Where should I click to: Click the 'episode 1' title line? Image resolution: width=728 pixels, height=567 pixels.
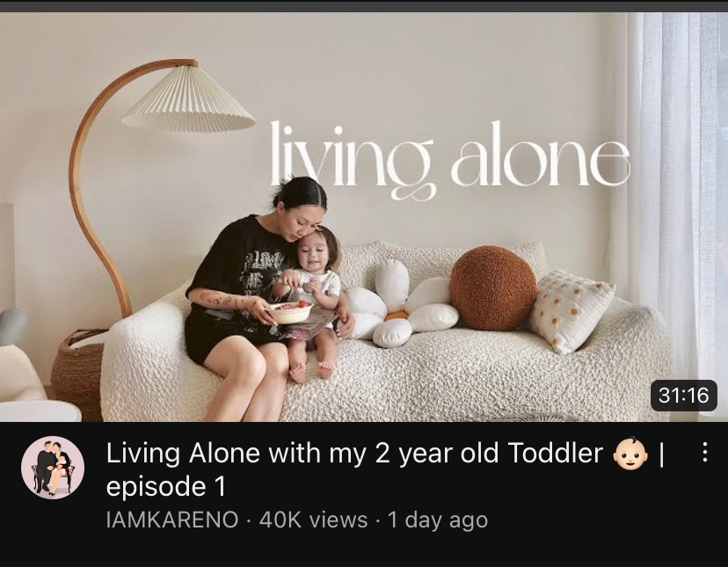(x=166, y=487)
